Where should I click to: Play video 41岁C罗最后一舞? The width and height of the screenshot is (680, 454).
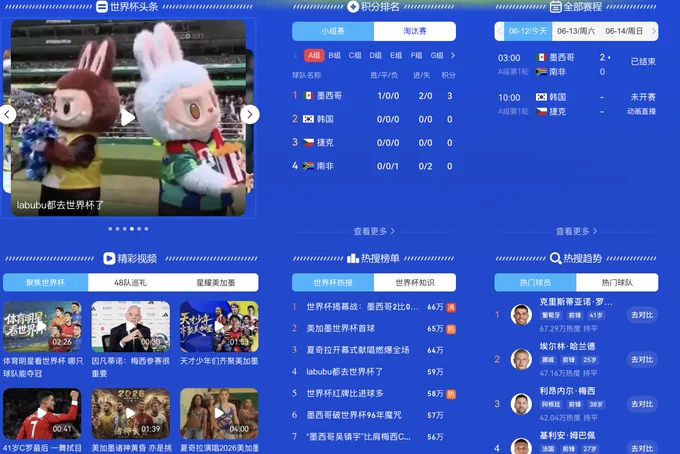(x=42, y=414)
